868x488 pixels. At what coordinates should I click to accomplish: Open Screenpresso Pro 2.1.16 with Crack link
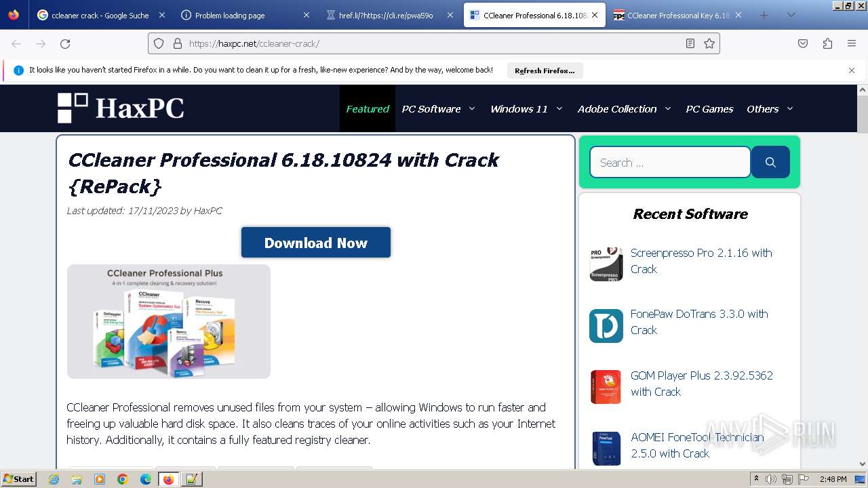tap(701, 261)
